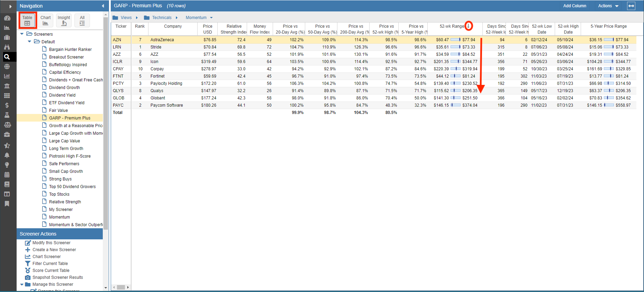Open the bank building icon in sidebar

pos(7,86)
